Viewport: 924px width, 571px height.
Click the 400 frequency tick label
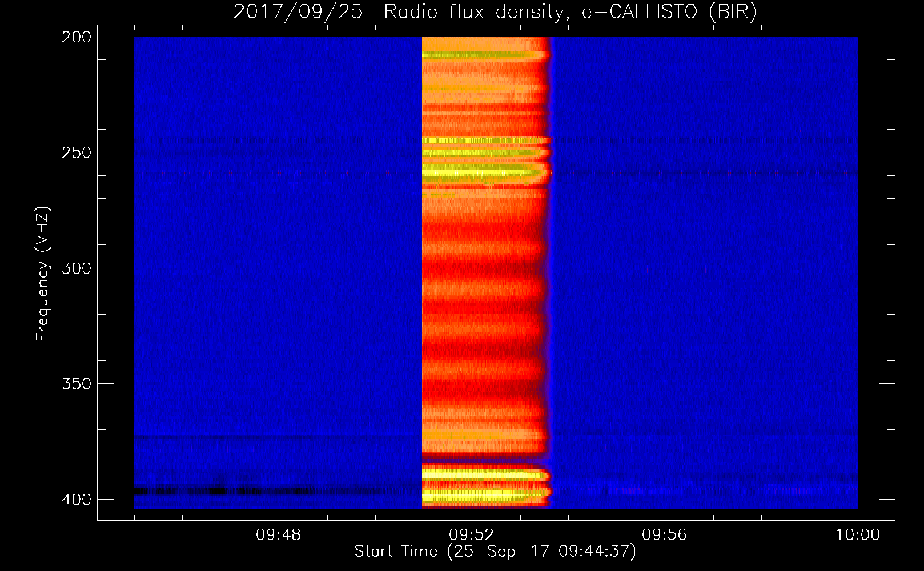click(x=77, y=500)
